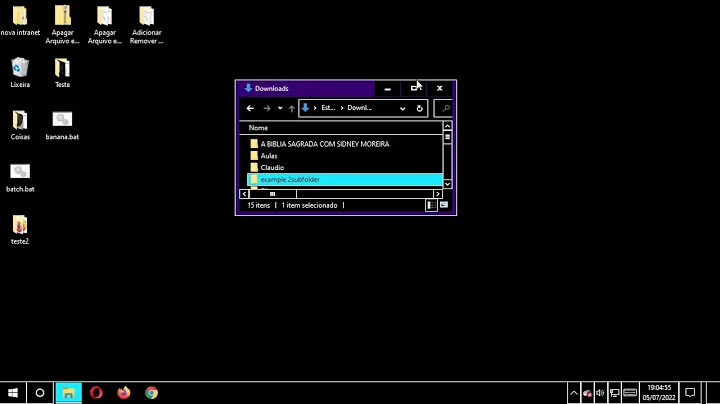
Task: Select the 'teste2' desktop folder
Action: pos(20,230)
